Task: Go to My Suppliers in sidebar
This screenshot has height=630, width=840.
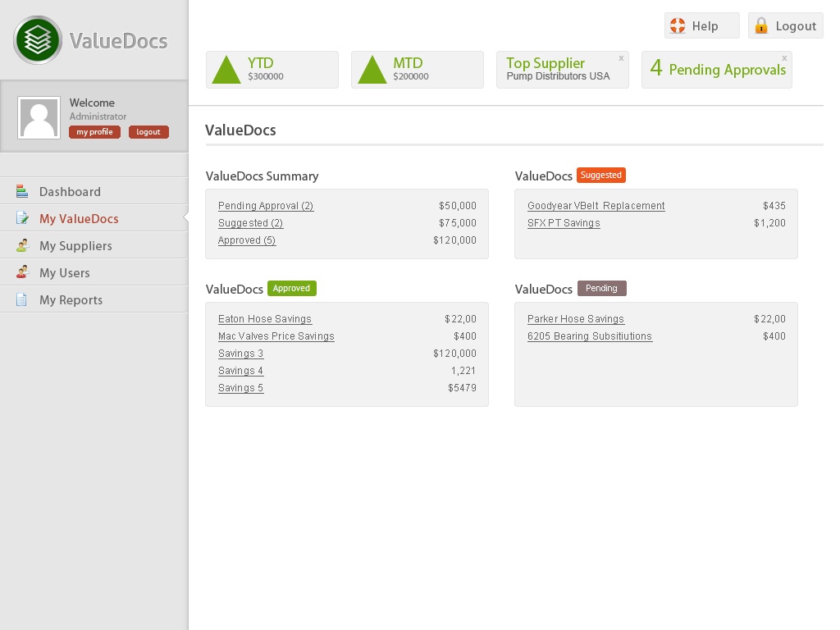Action: pyautogui.click(x=75, y=246)
